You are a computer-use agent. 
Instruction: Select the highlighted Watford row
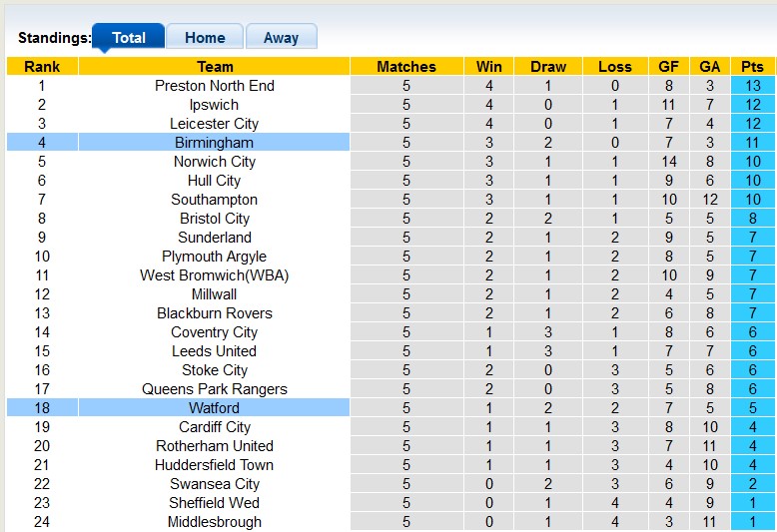click(x=214, y=408)
